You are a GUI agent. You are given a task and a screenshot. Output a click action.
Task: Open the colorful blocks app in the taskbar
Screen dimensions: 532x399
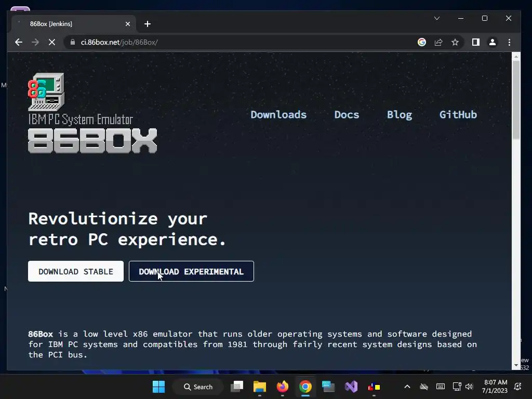(x=374, y=387)
